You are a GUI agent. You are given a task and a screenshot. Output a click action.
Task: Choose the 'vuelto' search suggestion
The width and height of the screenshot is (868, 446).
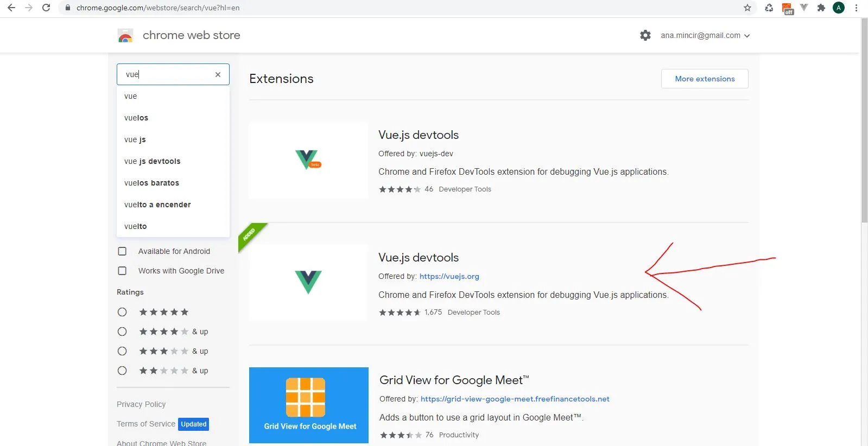(x=173, y=226)
